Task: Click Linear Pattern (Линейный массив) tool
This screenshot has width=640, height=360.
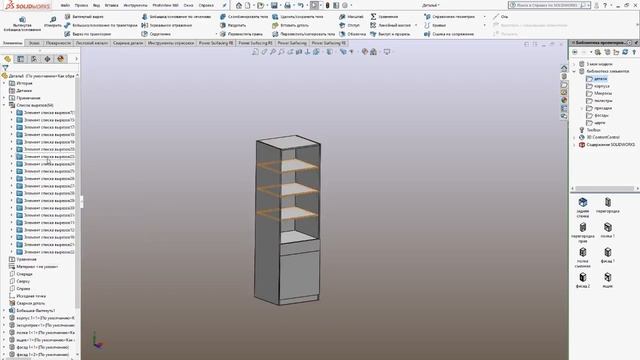Action: (391, 25)
